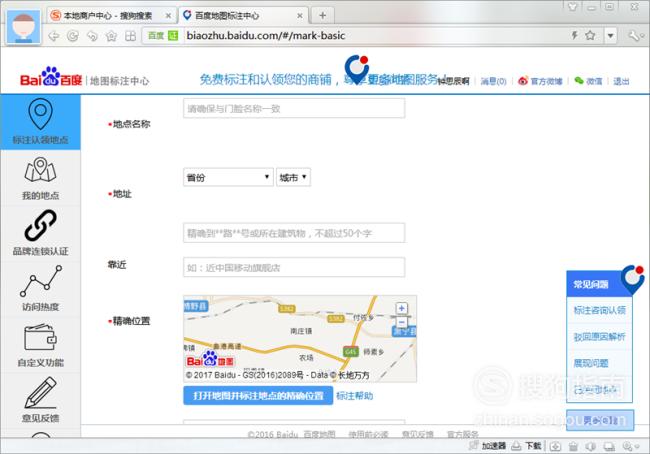
Task: Click the 退出 logout link
Action: 621,81
